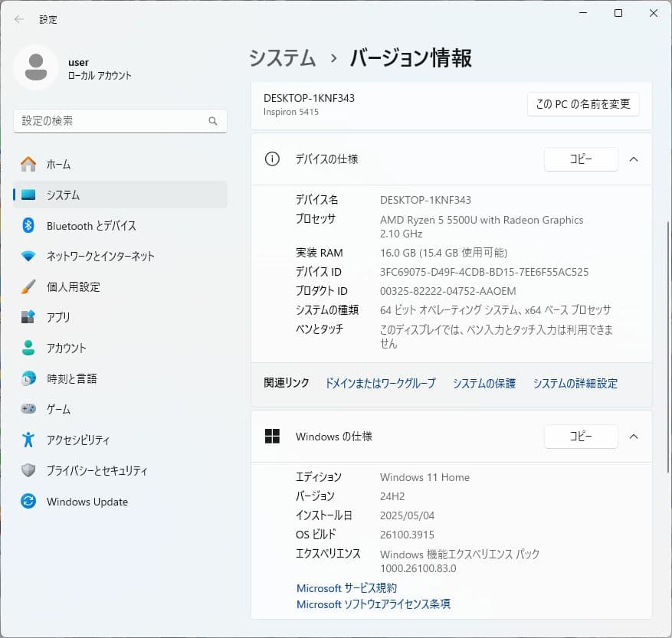Screen dimensions: 672x638
Task: Open ドメインまたはワークグループ link
Action: [380, 383]
